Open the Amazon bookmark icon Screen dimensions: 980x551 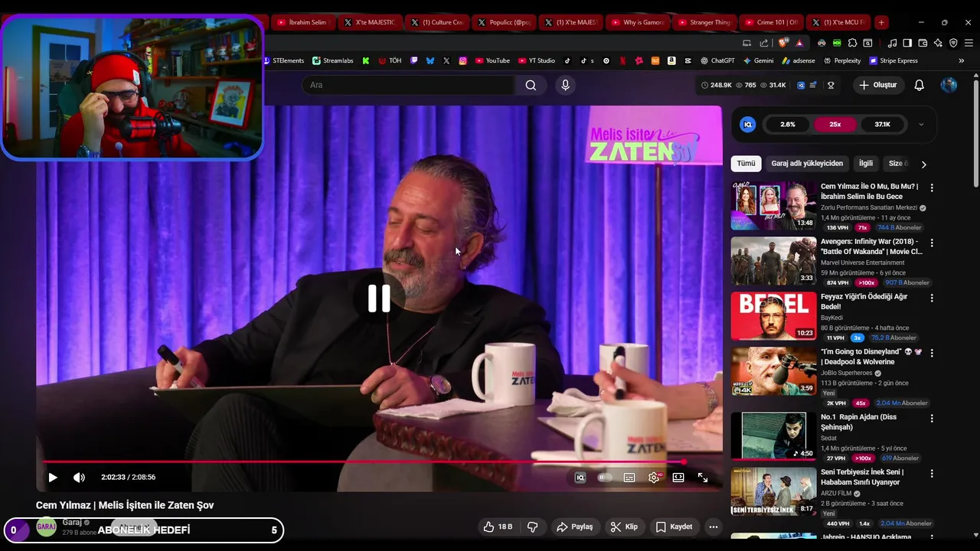[671, 60]
